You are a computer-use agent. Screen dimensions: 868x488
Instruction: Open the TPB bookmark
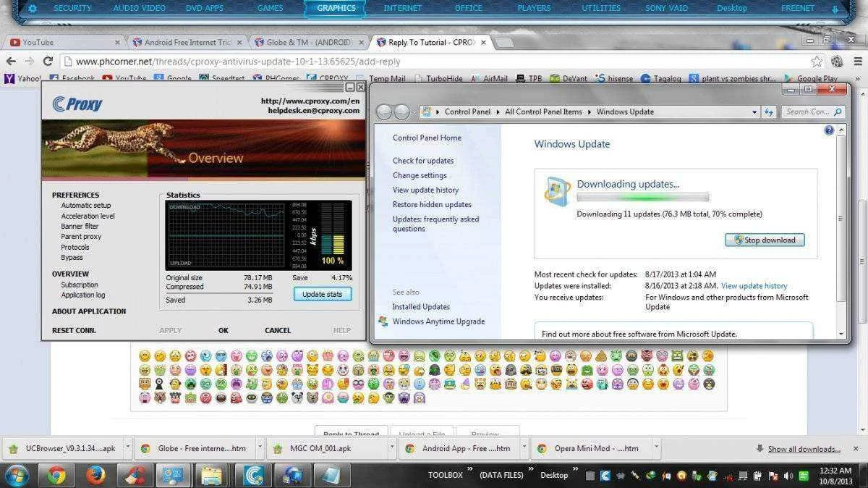coord(529,78)
